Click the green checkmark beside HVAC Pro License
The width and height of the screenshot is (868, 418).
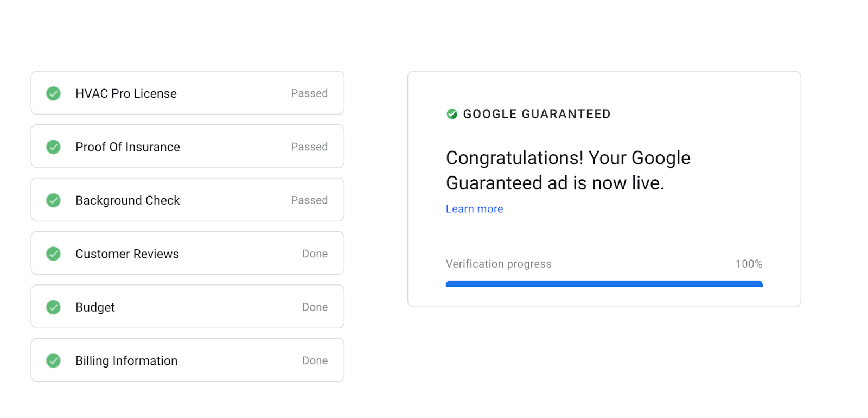[x=53, y=93]
